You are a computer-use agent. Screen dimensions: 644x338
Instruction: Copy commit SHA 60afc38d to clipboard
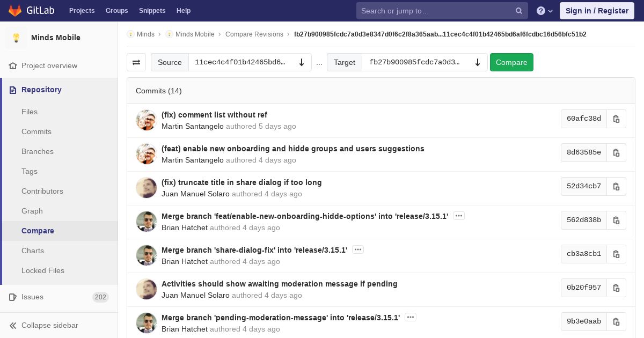[x=616, y=119]
